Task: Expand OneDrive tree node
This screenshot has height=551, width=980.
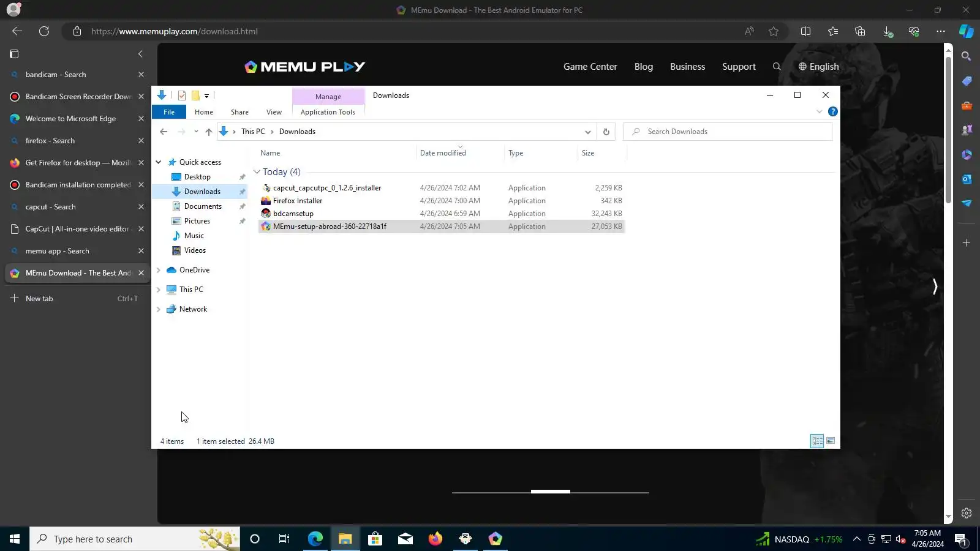Action: pyautogui.click(x=159, y=270)
